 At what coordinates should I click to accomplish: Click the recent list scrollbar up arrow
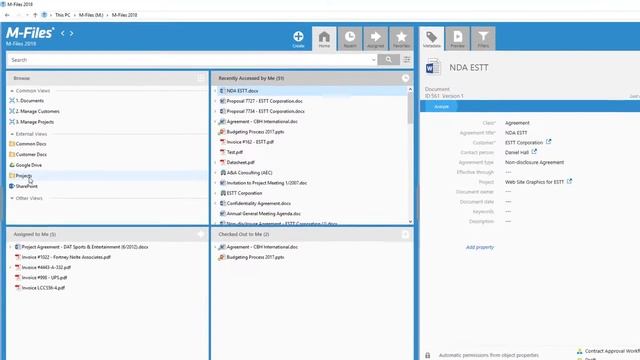click(410, 89)
